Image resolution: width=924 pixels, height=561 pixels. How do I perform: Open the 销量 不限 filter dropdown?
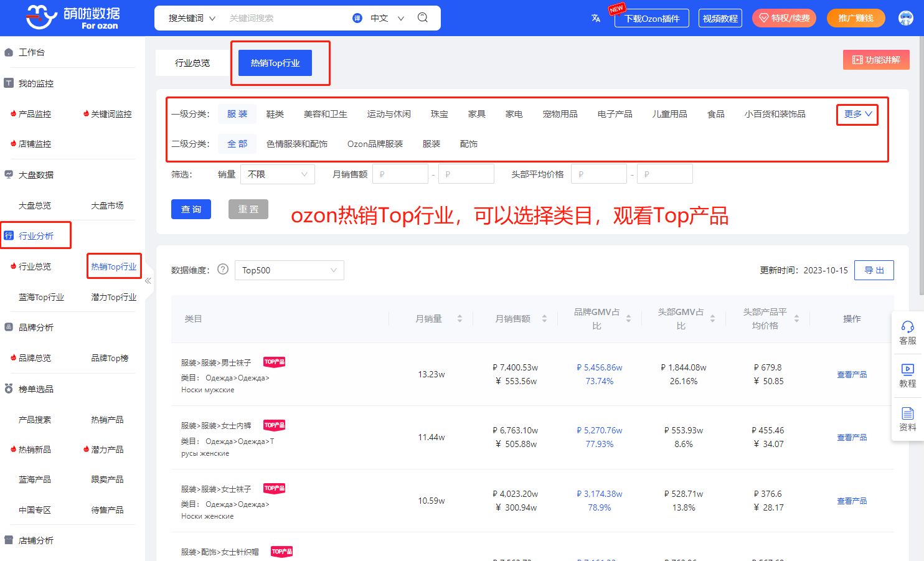(278, 174)
